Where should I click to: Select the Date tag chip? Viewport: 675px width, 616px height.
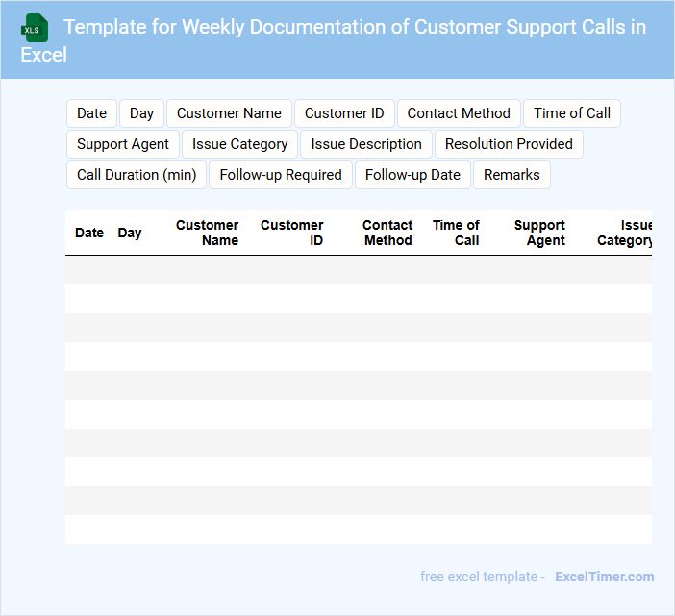coord(91,113)
